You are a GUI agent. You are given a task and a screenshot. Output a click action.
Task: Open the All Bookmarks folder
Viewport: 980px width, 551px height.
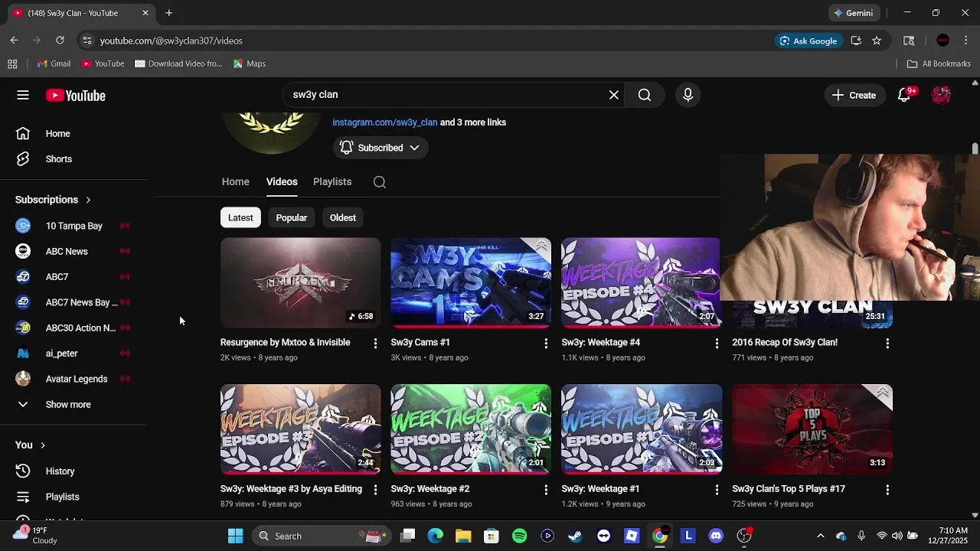point(939,64)
